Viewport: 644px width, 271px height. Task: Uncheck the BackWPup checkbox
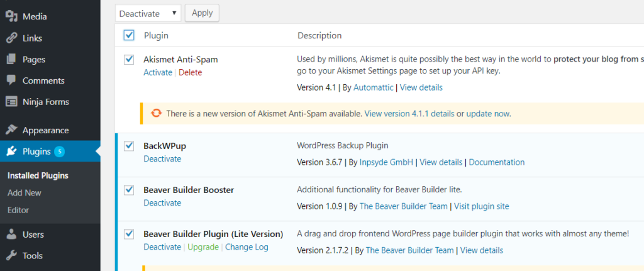point(129,145)
